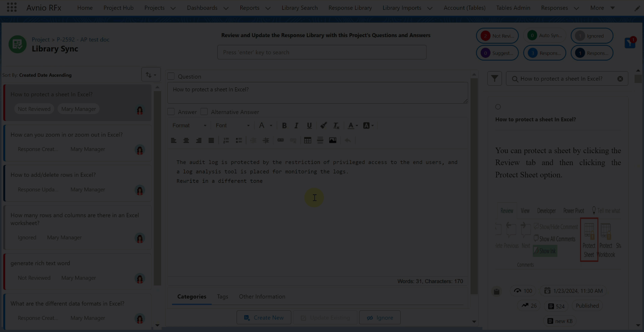Open the Project breadcrumb link
The height and width of the screenshot is (332, 644).
click(41, 39)
